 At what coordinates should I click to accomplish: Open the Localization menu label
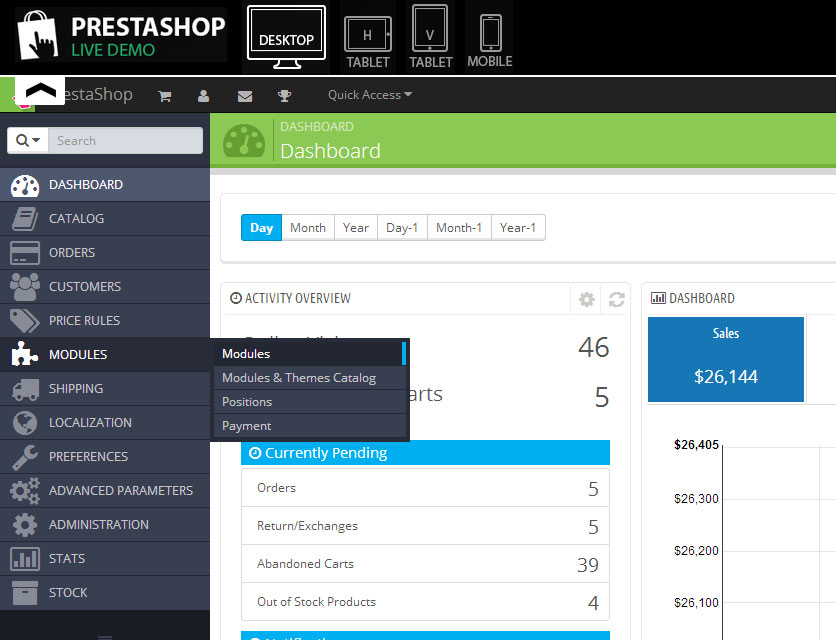(90, 423)
